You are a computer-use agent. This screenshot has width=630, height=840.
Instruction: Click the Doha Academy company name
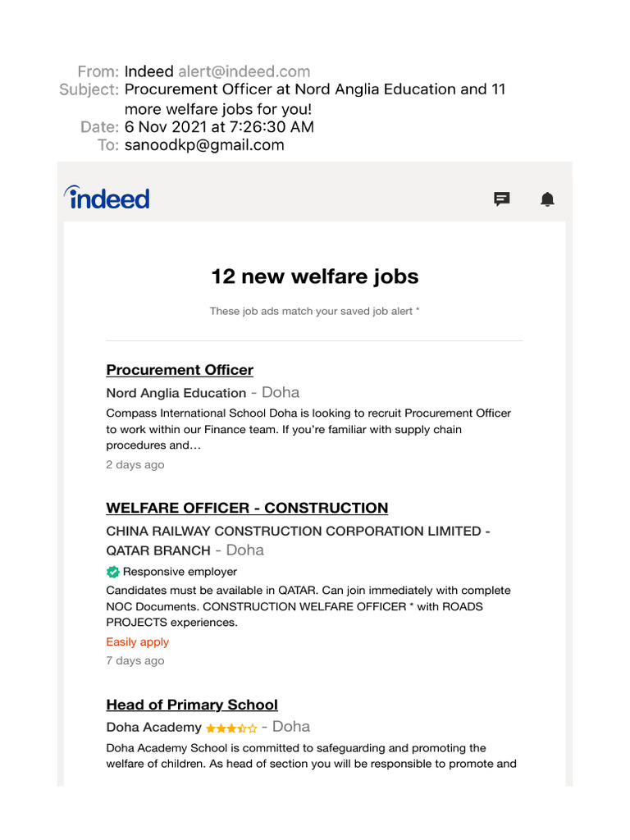tap(153, 727)
